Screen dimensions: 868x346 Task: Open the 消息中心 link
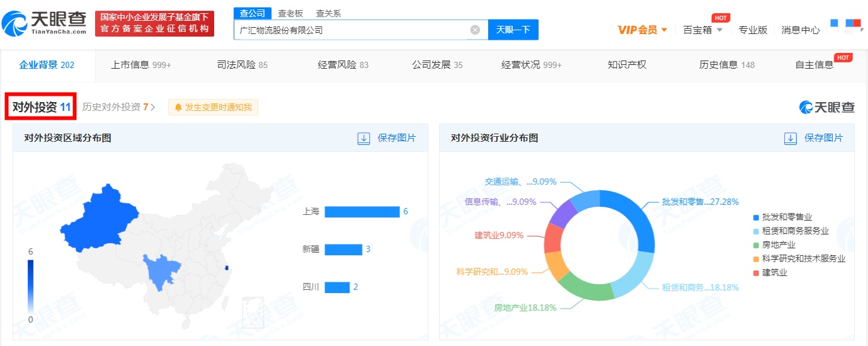(x=801, y=30)
